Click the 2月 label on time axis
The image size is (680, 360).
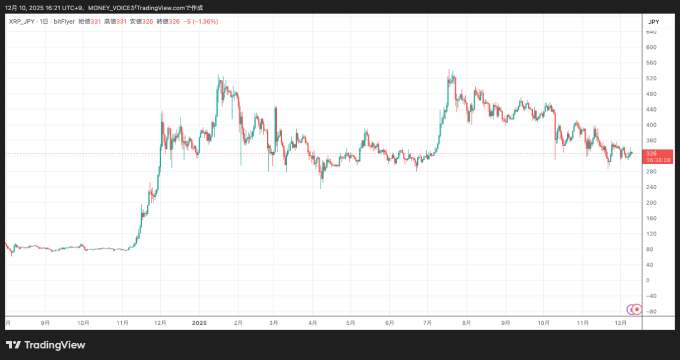238,323
